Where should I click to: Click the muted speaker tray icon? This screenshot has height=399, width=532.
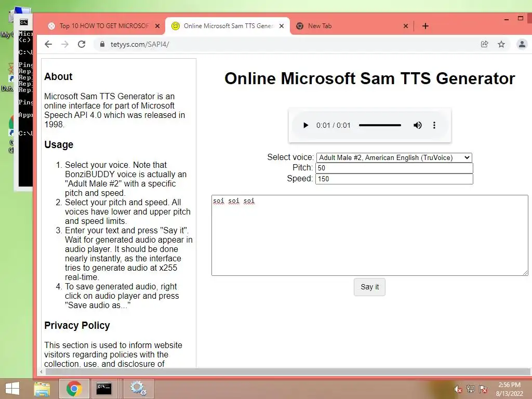pos(458,389)
